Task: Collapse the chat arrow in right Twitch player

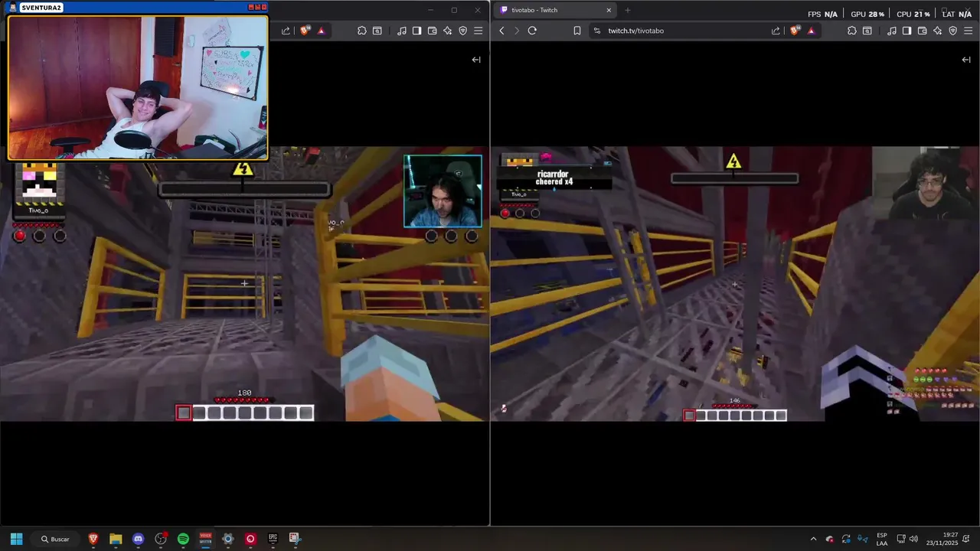Action: pos(966,60)
